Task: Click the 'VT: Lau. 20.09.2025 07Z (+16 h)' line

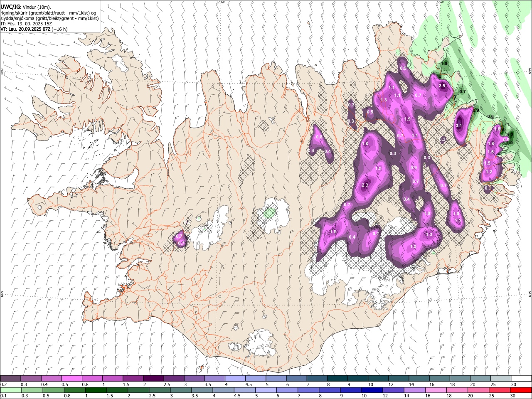Action: tap(34, 29)
